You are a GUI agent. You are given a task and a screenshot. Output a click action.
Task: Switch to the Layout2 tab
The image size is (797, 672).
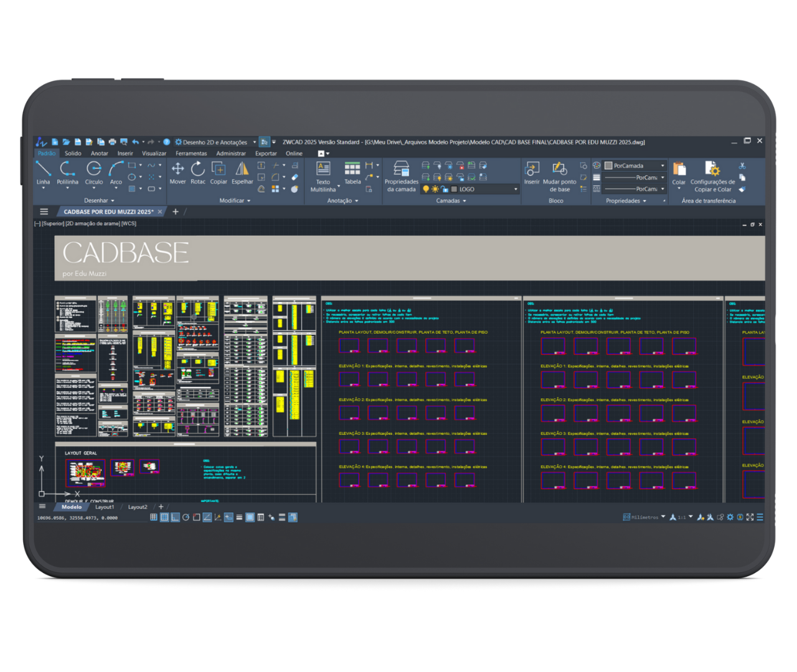[138, 506]
